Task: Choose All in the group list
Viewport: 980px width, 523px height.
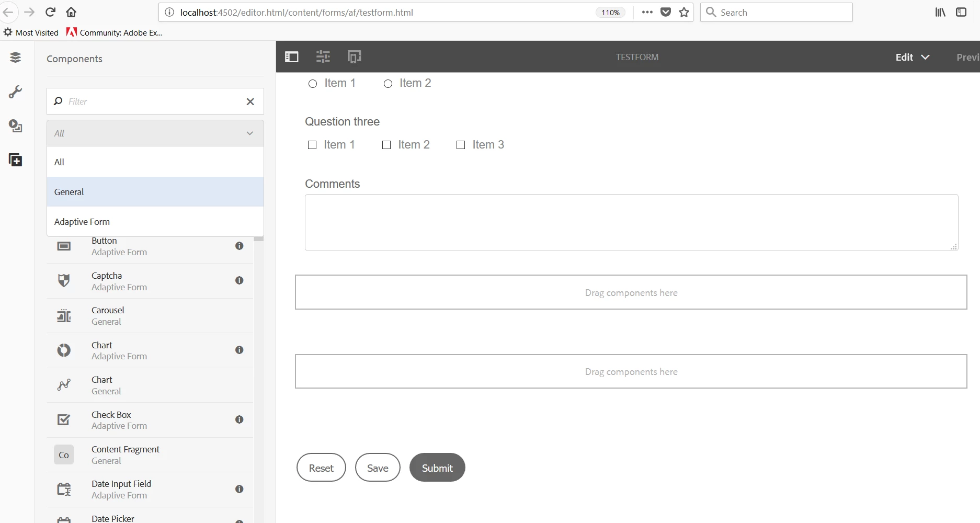Action: coord(155,162)
